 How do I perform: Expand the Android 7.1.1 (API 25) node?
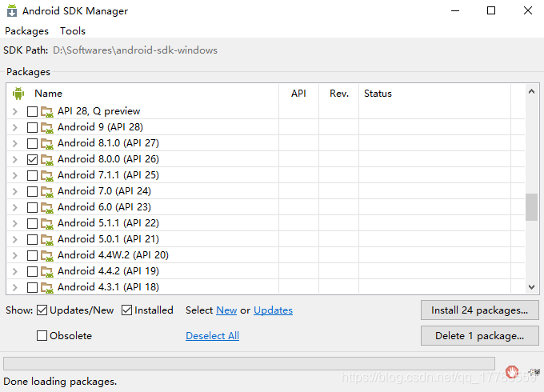[15, 175]
